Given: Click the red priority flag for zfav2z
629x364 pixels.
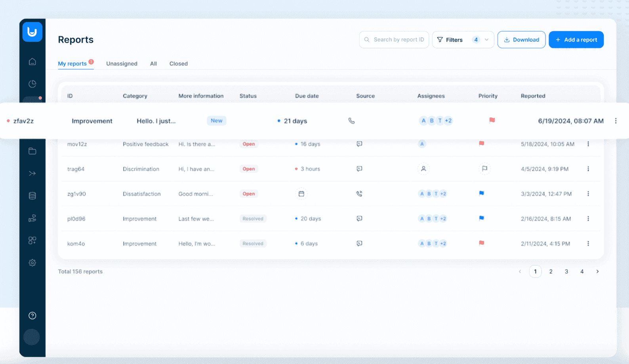Looking at the screenshot, I should point(492,120).
